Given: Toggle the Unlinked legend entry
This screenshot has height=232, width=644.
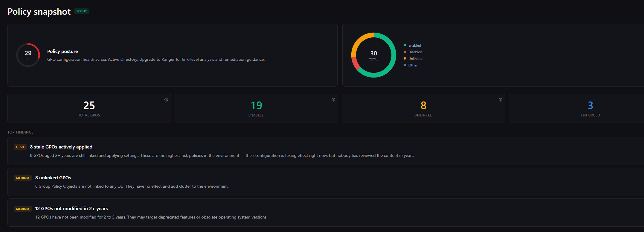Looking at the screenshot, I should tap(413, 59).
